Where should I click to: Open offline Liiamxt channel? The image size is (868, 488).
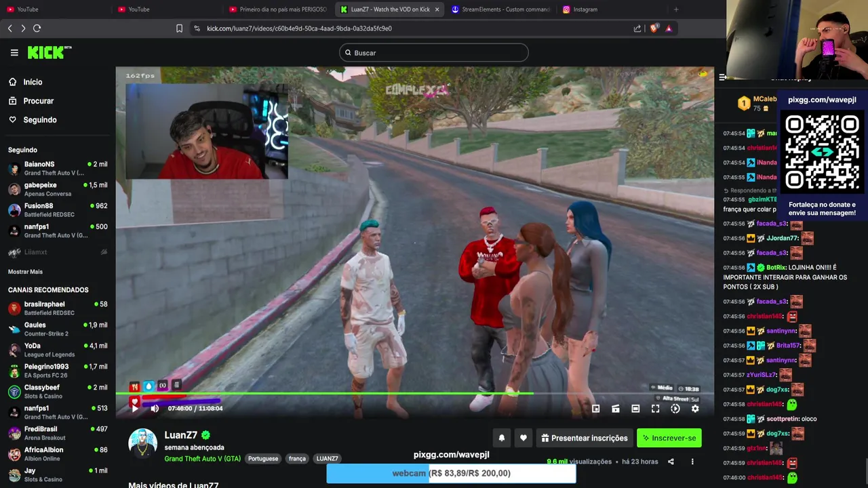point(58,252)
